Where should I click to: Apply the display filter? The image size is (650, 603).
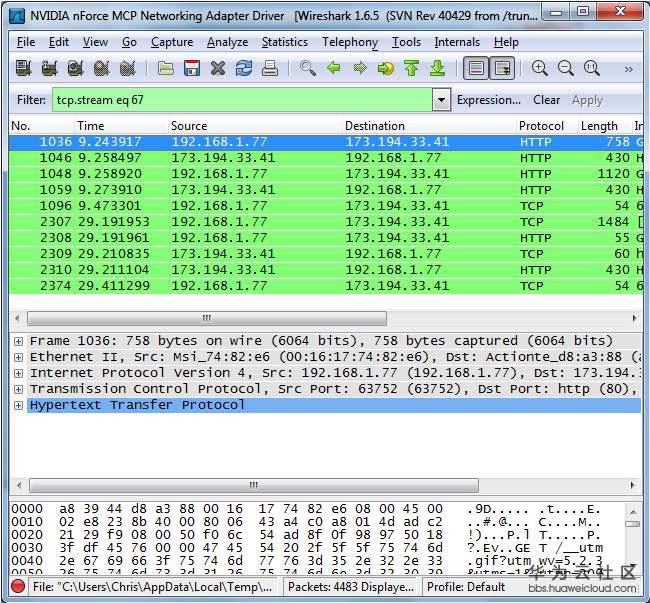pyautogui.click(x=587, y=100)
